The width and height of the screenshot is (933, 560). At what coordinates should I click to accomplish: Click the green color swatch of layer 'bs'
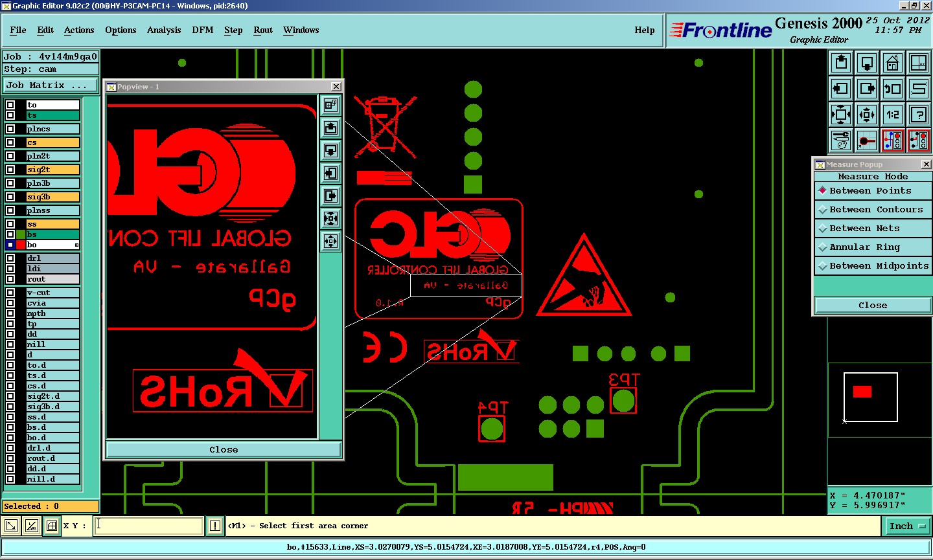tap(21, 234)
